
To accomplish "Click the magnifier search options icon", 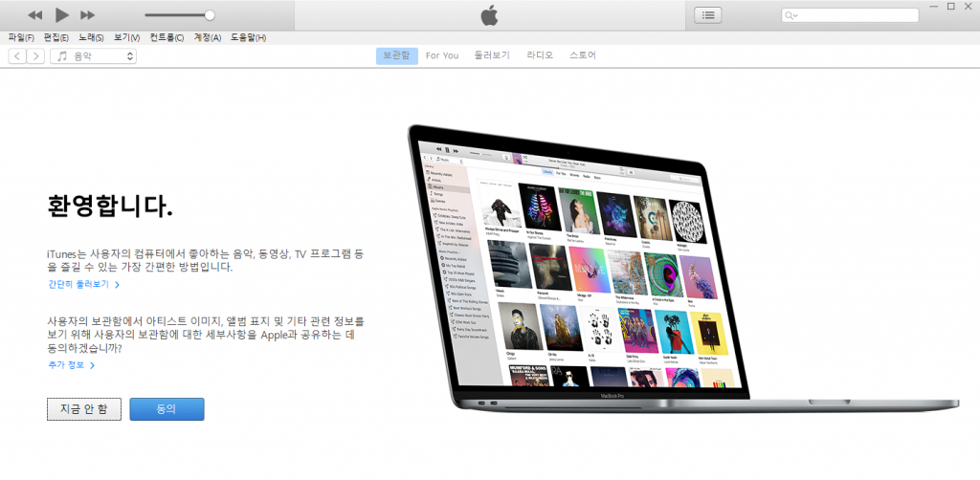I will tap(791, 15).
